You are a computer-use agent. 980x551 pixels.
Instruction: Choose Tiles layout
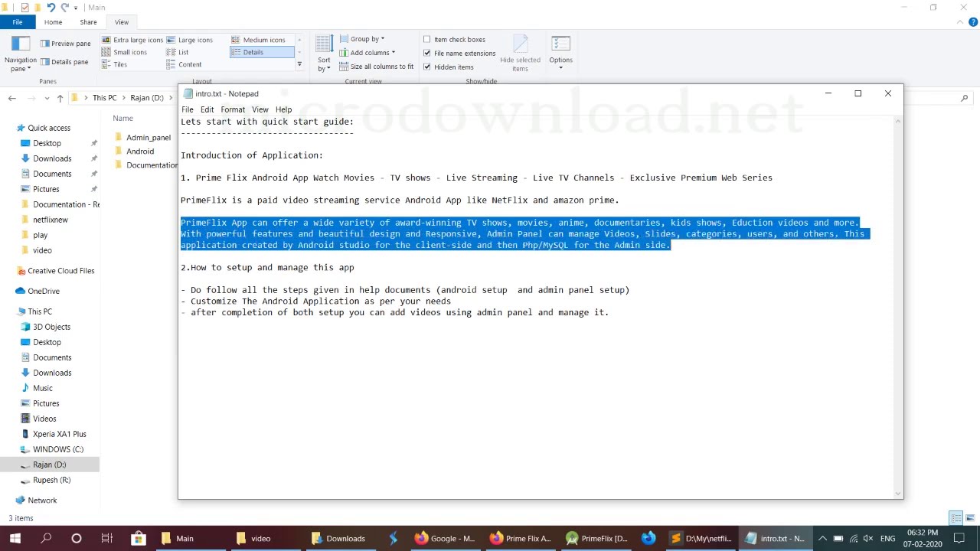click(x=115, y=64)
